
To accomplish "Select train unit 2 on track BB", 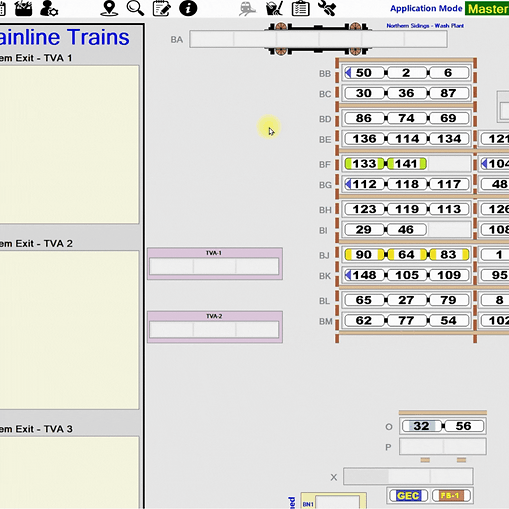I will 406,73.
